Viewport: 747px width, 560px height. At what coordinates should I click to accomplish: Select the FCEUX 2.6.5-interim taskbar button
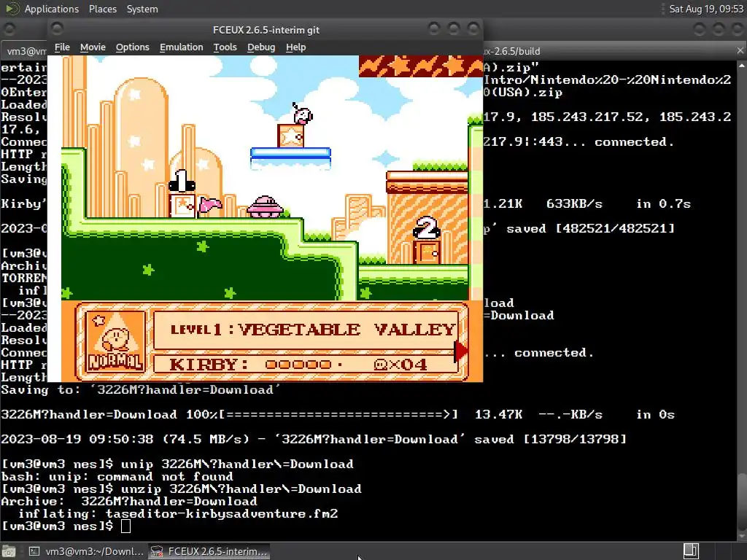point(209,551)
